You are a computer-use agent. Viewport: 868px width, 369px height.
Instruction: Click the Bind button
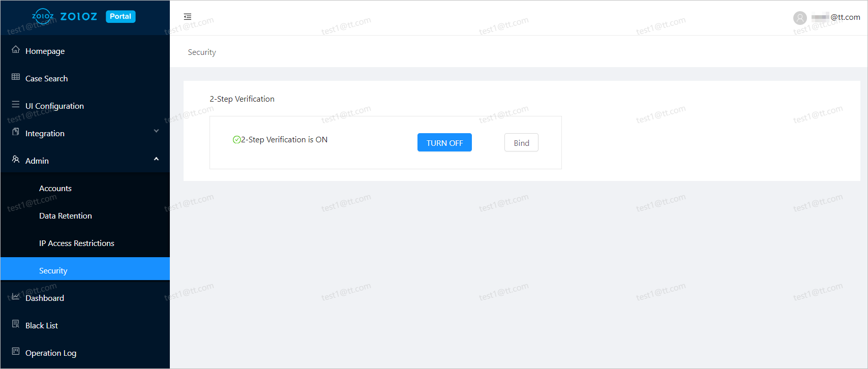(x=521, y=142)
